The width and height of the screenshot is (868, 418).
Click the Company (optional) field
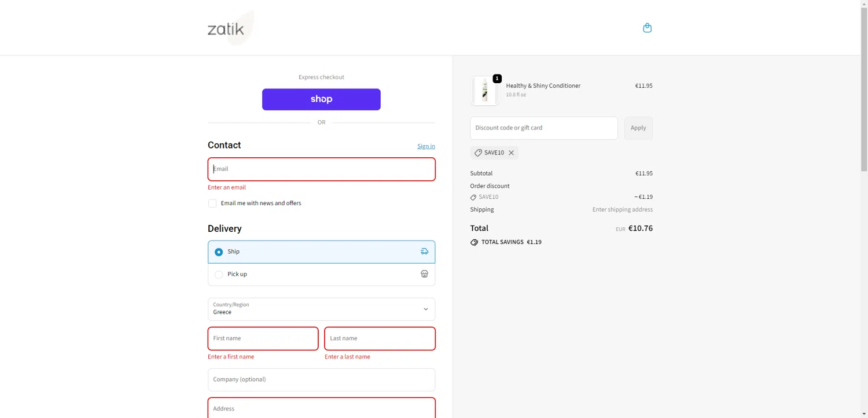pos(321,380)
